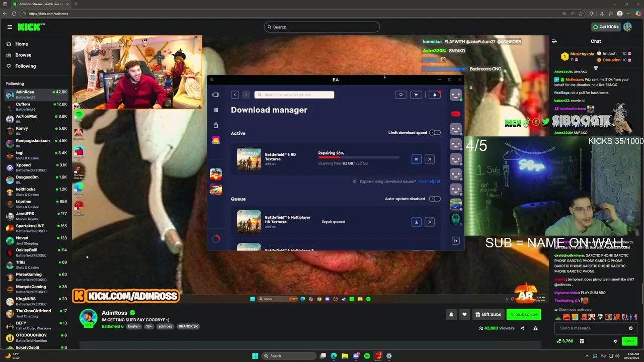
Task: Click the notification bell beside Gift Subs
Action: click(451, 315)
